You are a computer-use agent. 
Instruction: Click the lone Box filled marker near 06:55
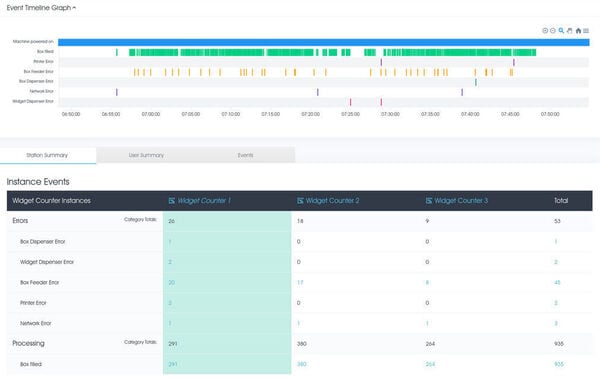pyautogui.click(x=117, y=52)
